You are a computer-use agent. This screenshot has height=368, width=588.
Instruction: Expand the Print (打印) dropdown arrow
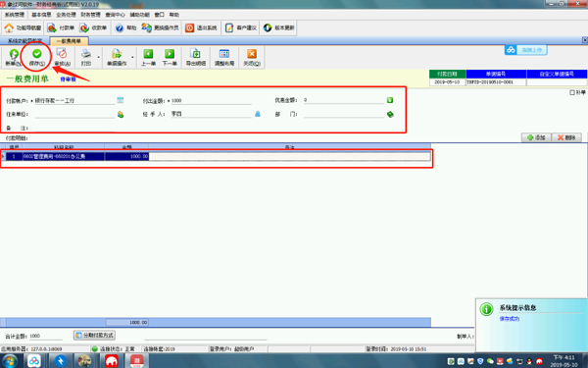pyautogui.click(x=99, y=58)
